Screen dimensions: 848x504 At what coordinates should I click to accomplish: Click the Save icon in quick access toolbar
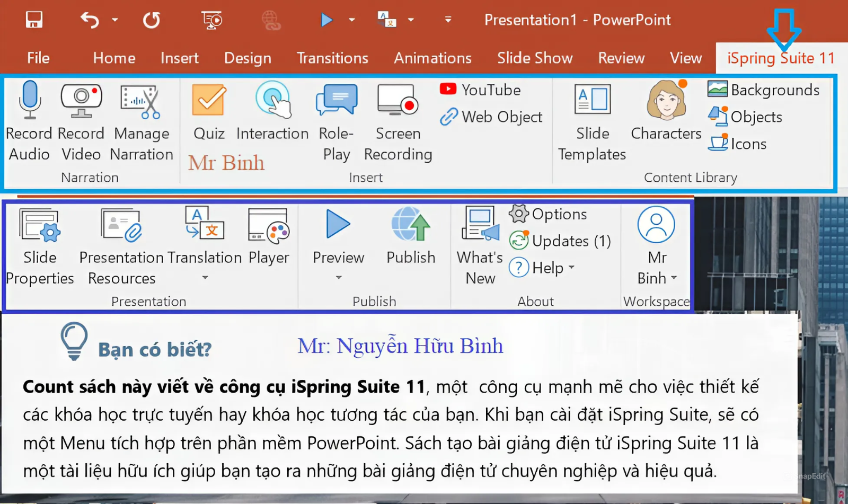click(34, 20)
